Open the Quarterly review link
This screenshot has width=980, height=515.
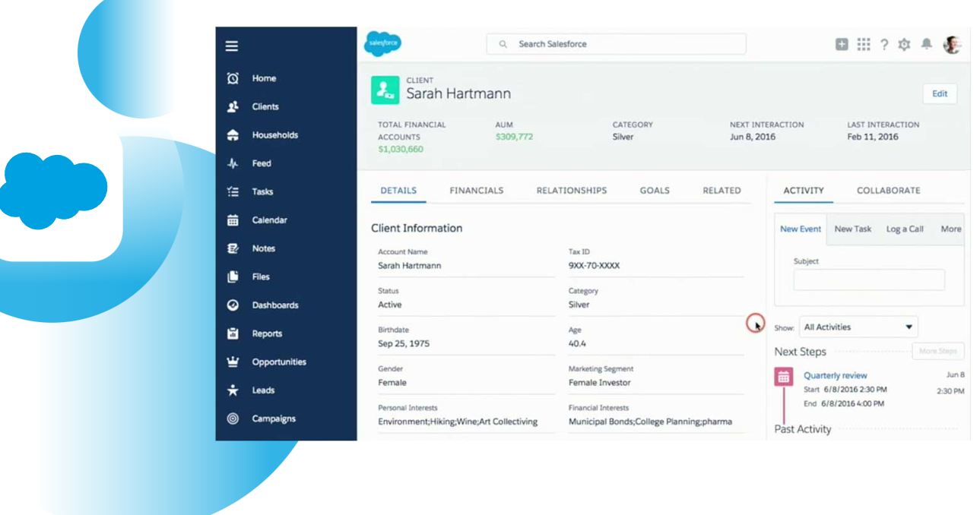pos(836,376)
